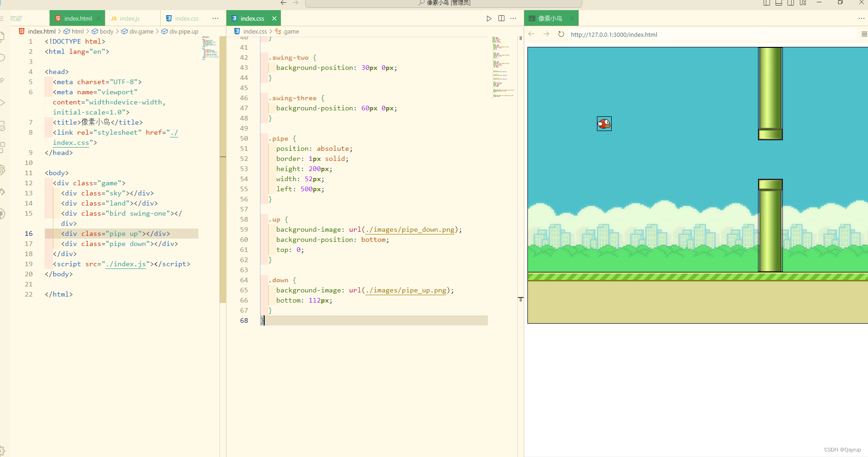This screenshot has height=457, width=868.
Task: Close the index.html tab
Action: [98, 18]
